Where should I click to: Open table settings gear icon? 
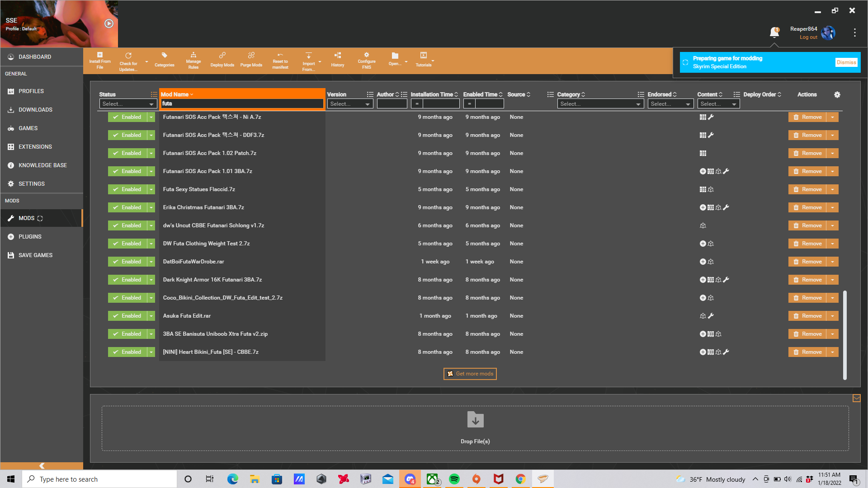click(837, 94)
